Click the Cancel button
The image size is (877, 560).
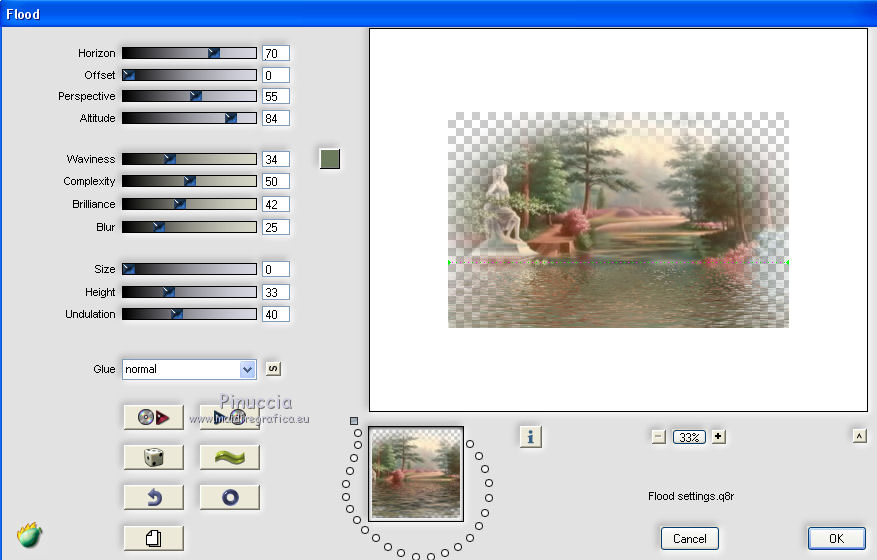click(x=689, y=538)
